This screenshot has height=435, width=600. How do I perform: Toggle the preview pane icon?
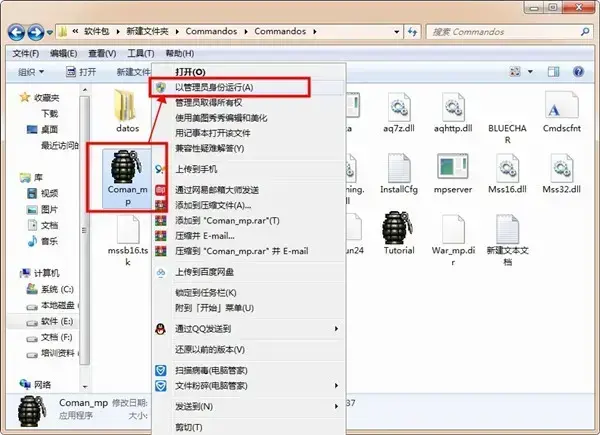pos(553,72)
